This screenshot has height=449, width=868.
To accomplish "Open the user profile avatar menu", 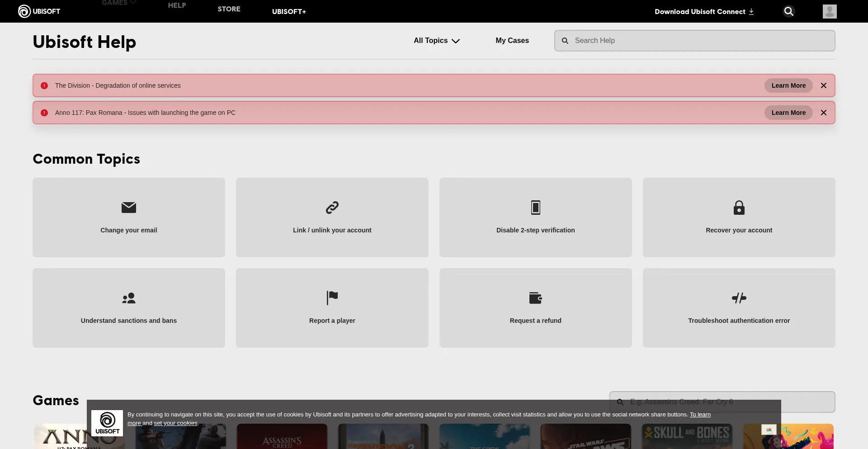I will point(829,11).
